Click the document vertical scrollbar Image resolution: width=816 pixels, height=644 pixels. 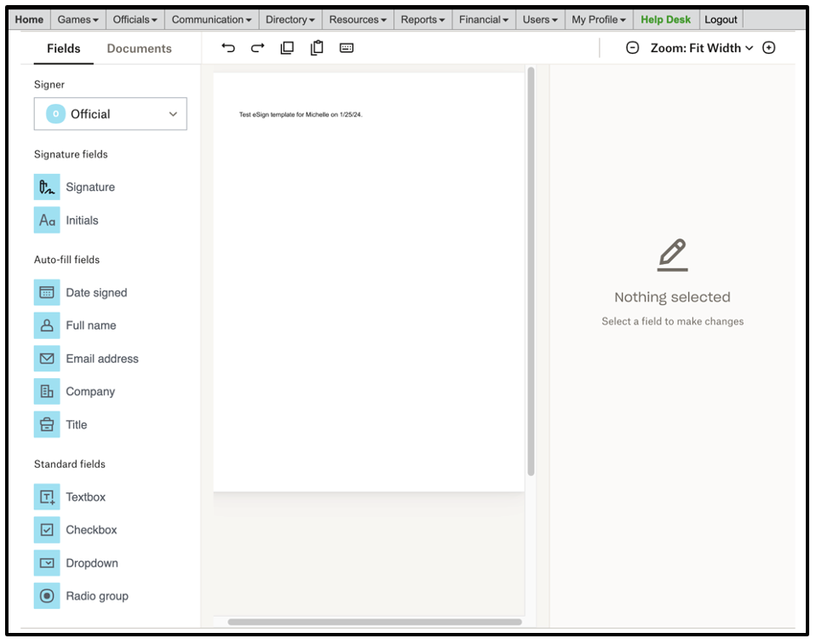(531, 271)
